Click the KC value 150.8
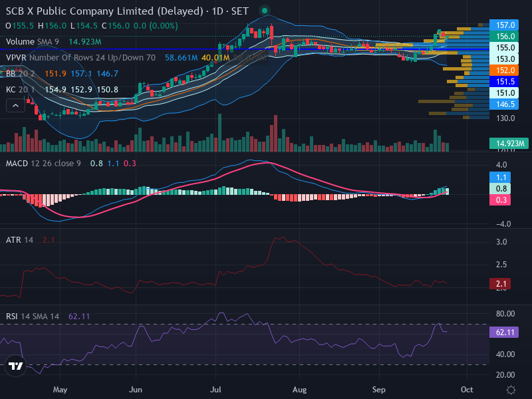This screenshot has width=532, height=399. click(108, 90)
